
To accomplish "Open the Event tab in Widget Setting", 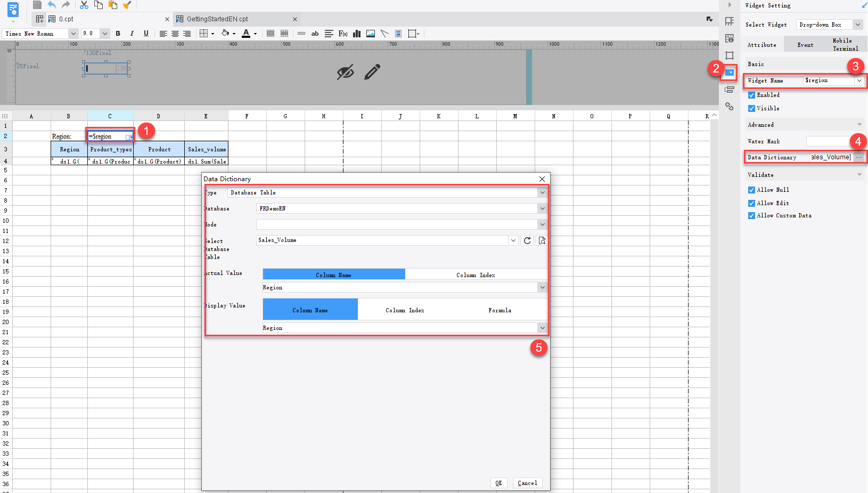I will (x=806, y=45).
